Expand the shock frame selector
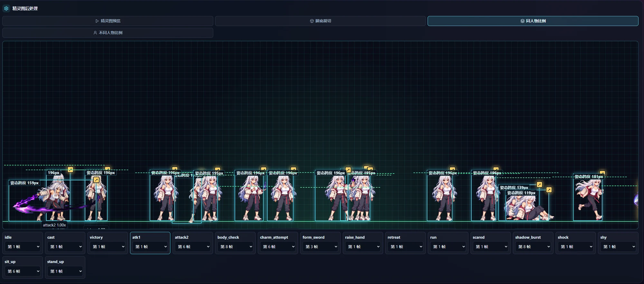This screenshot has height=284, width=644. tap(575, 247)
